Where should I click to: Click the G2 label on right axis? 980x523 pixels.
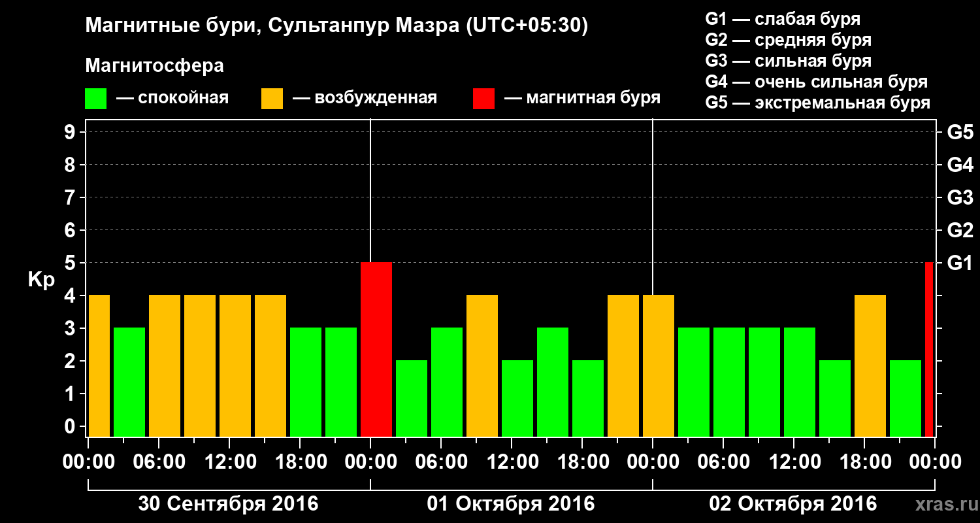pos(960,230)
